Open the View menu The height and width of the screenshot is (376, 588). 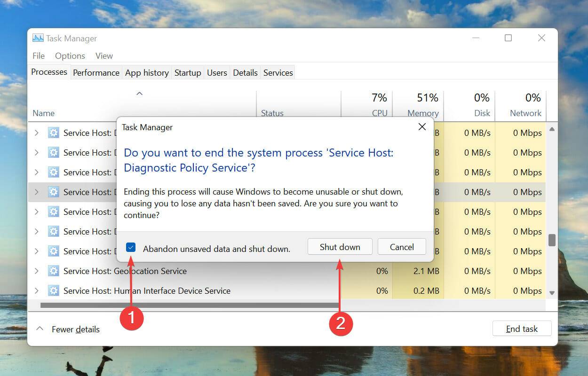tap(104, 55)
